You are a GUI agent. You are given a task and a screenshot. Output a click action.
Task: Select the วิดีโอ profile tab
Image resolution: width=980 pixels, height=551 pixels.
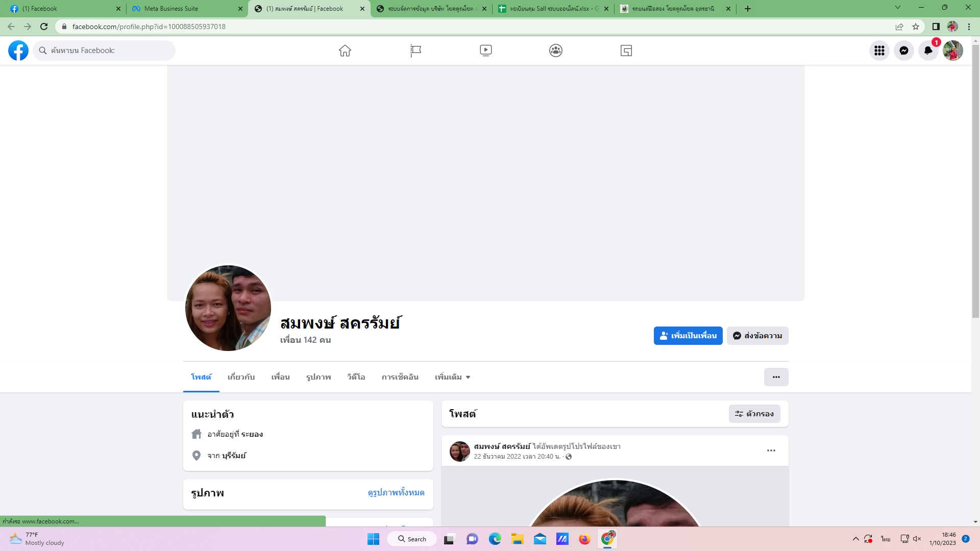pyautogui.click(x=356, y=377)
